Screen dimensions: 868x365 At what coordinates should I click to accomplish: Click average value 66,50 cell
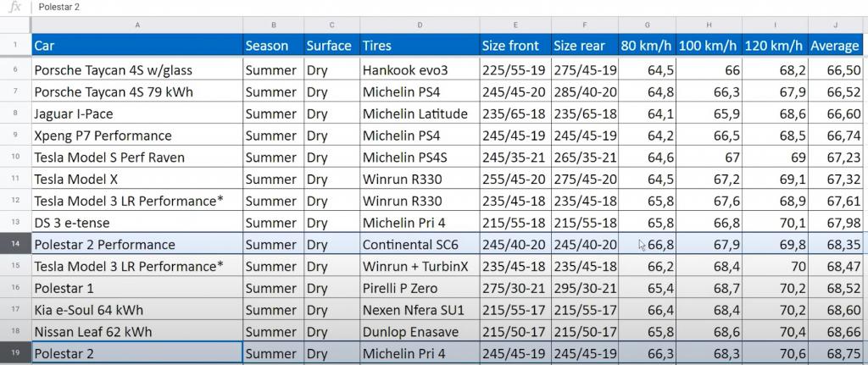pos(835,69)
